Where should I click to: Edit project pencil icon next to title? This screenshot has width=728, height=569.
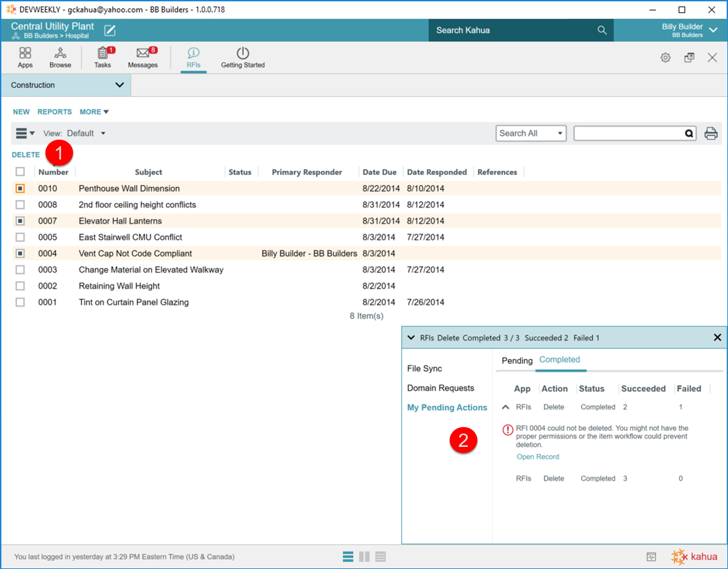(110, 30)
